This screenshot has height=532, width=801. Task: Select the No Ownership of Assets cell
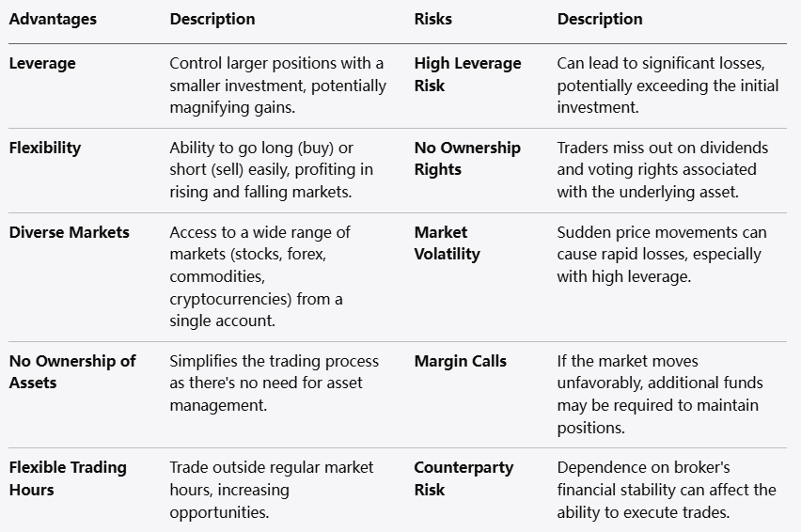[72, 371]
